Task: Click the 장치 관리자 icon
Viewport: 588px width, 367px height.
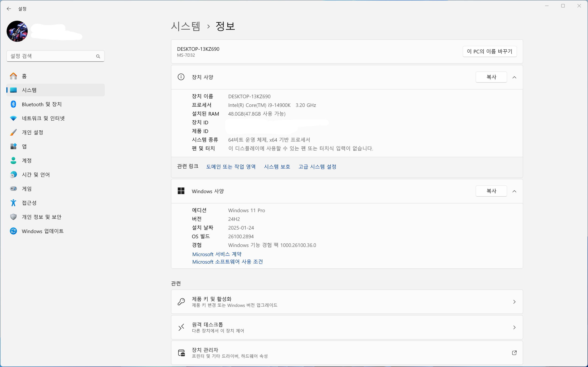Action: (182, 353)
